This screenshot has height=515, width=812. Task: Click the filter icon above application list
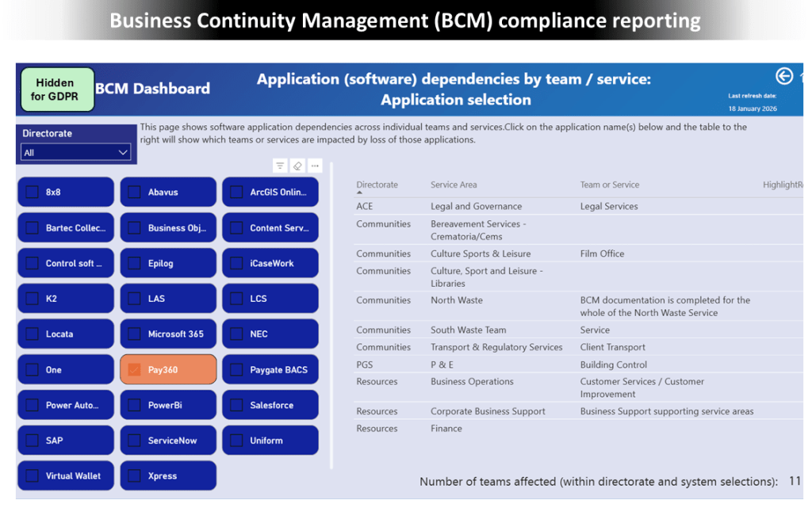[x=280, y=166]
